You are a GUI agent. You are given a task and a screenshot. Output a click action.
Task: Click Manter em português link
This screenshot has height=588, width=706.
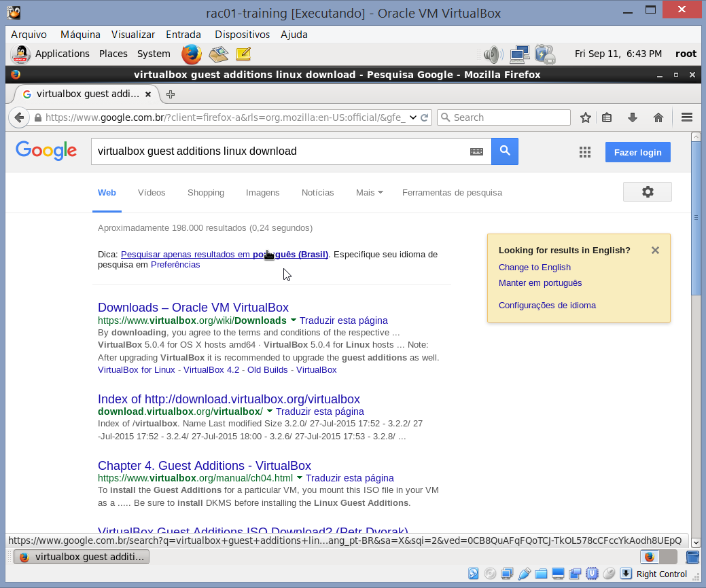pos(540,283)
